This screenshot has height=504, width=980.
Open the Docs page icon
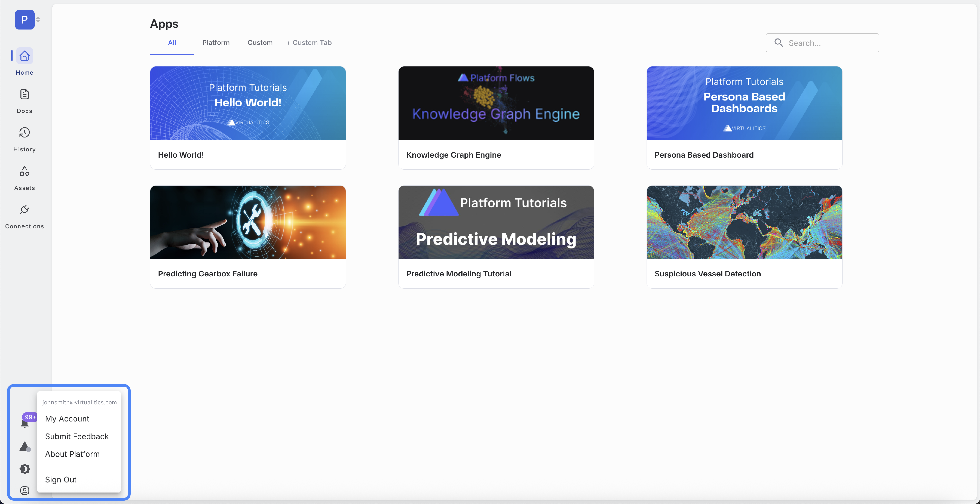pyautogui.click(x=25, y=94)
